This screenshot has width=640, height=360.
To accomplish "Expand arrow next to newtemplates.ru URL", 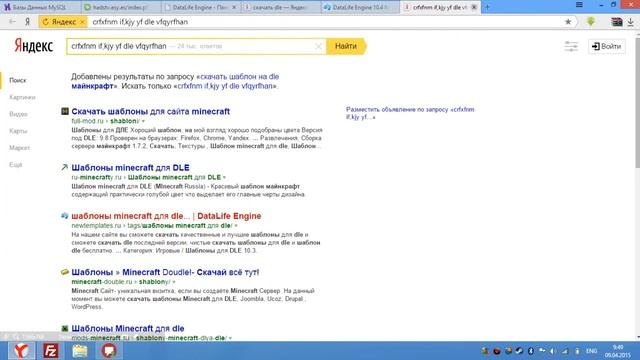I will [236, 226].
